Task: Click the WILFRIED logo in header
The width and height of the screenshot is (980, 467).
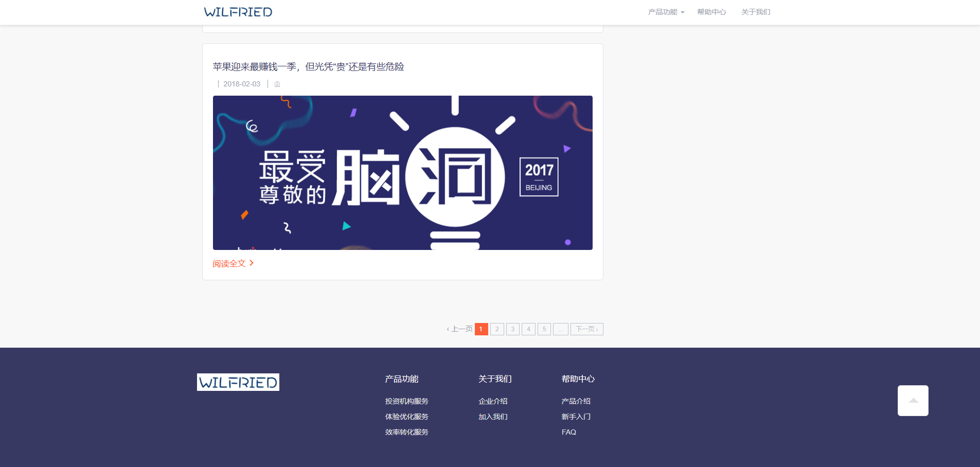Action: [x=238, y=12]
